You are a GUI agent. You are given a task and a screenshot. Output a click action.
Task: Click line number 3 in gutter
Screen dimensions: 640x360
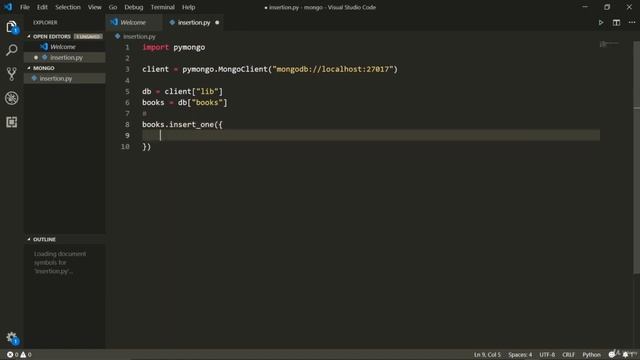[x=127, y=69]
